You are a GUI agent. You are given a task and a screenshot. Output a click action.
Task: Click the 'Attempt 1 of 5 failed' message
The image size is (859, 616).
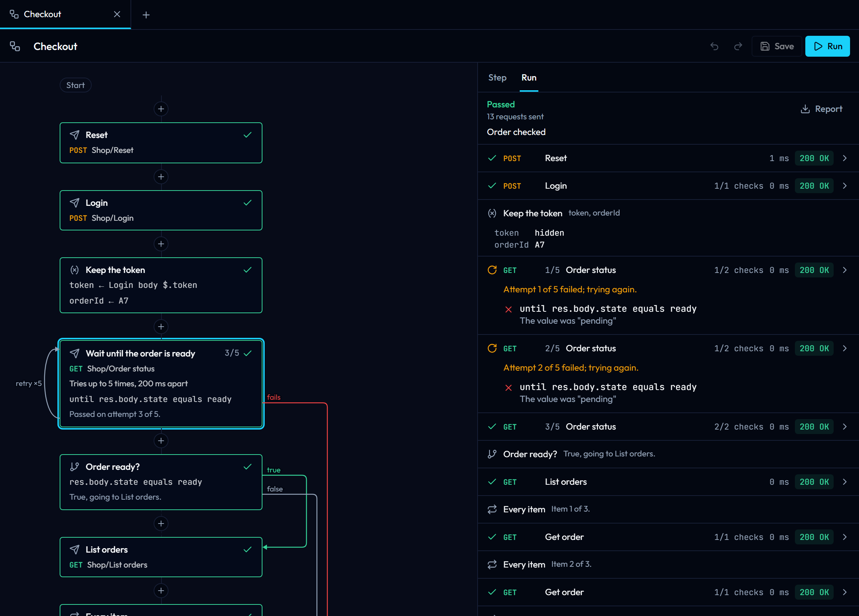[570, 289]
